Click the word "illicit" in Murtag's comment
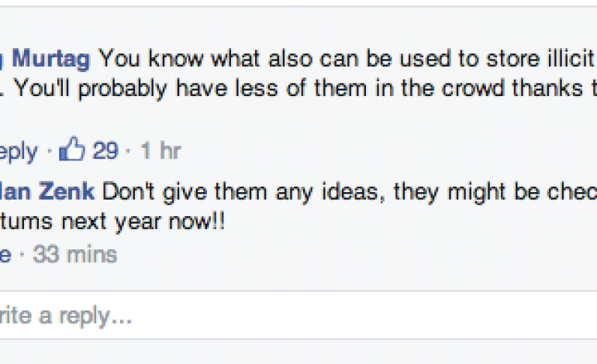 point(571,58)
